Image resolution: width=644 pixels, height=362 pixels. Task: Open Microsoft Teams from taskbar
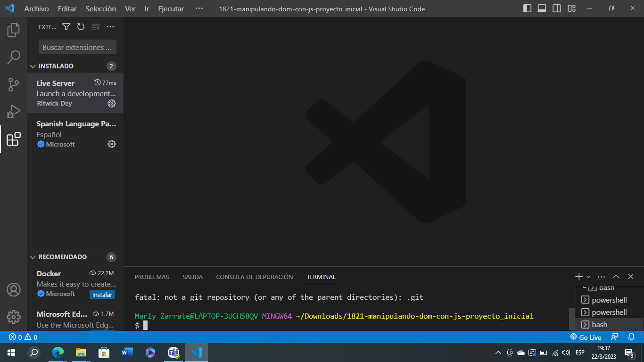173,353
